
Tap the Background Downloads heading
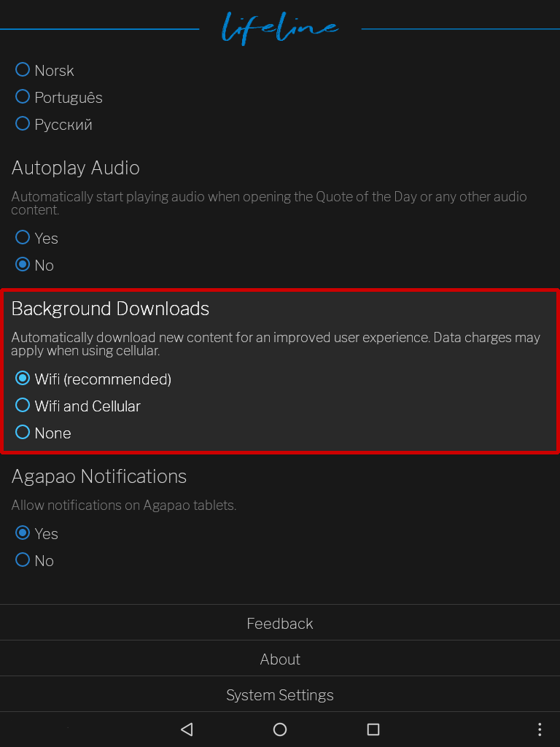[x=111, y=309]
